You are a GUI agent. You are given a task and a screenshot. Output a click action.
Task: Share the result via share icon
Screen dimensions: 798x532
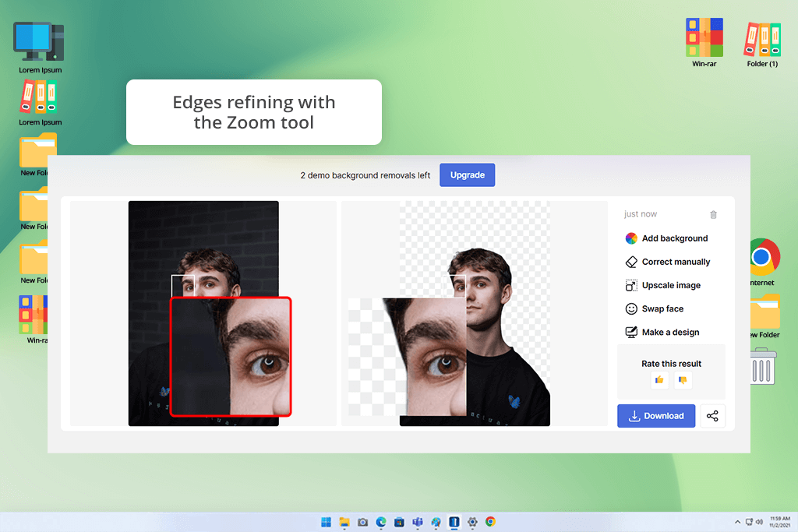[x=712, y=415]
